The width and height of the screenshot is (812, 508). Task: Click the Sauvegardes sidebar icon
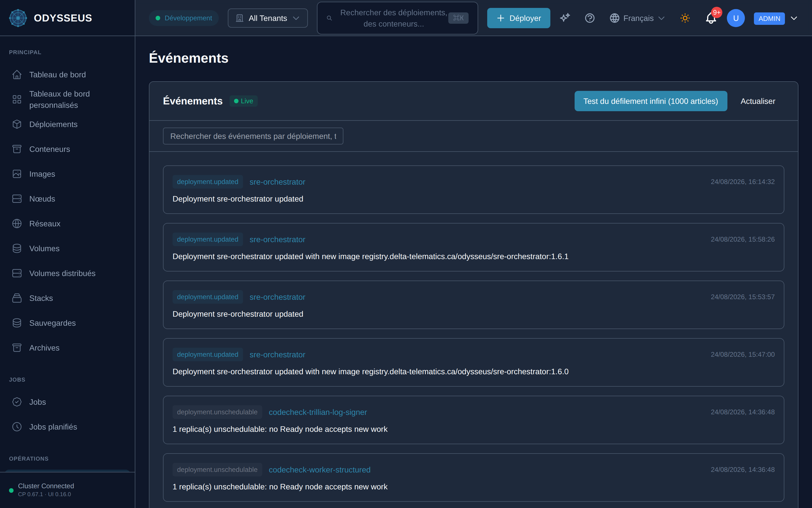coord(17,323)
